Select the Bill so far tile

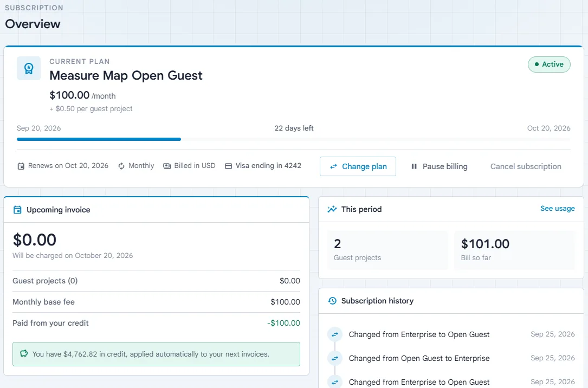pyautogui.click(x=514, y=250)
